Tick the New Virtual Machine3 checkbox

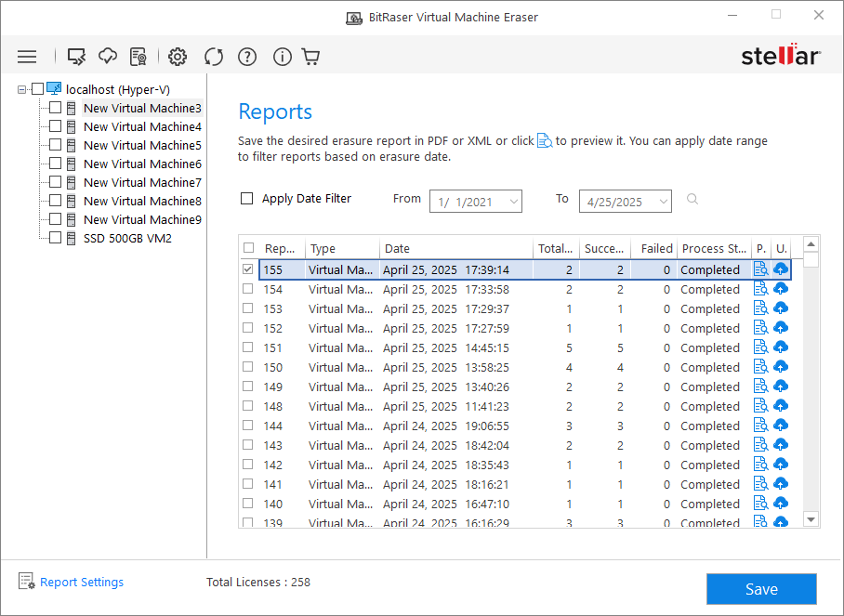[x=55, y=108]
